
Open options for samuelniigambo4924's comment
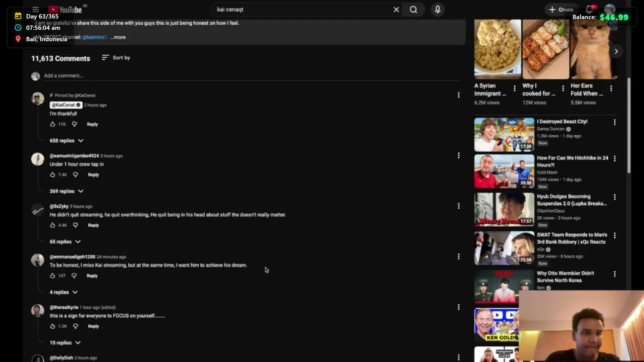point(458,156)
